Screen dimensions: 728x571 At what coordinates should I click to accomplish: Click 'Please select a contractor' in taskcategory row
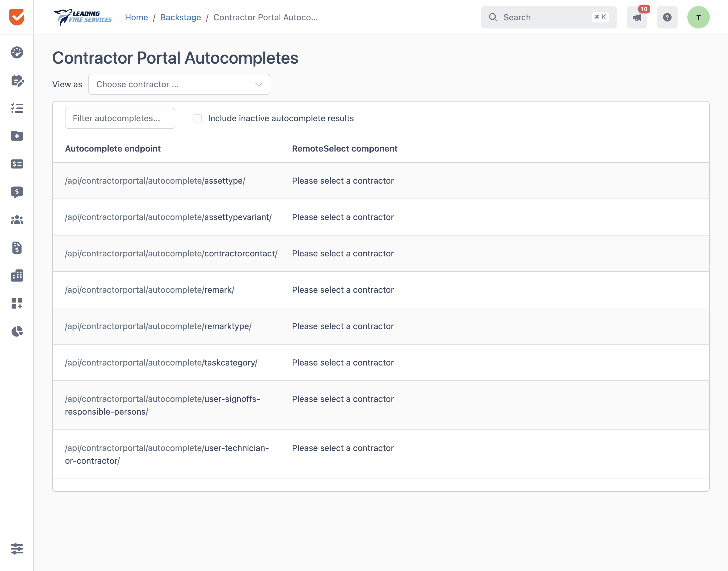click(x=342, y=363)
